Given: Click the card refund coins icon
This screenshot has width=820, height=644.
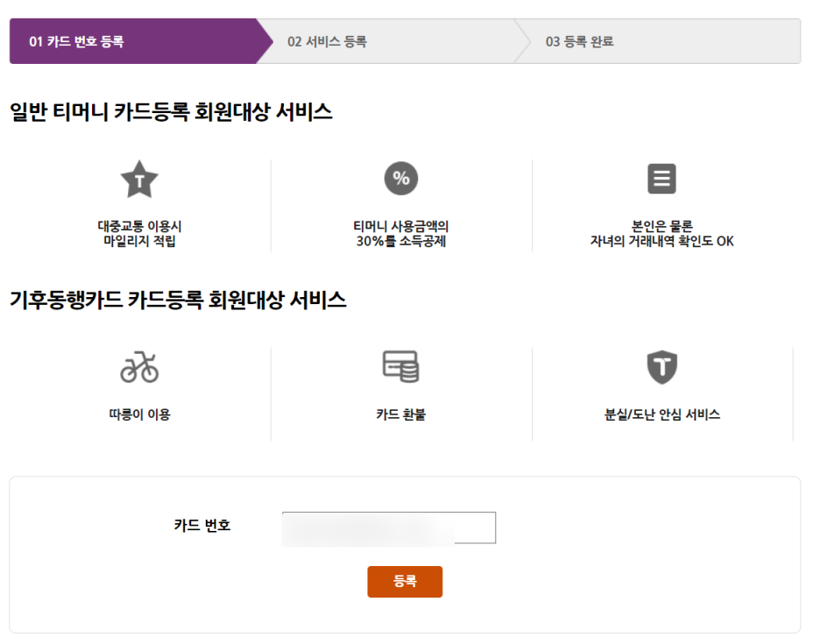Looking at the screenshot, I should pos(400,366).
